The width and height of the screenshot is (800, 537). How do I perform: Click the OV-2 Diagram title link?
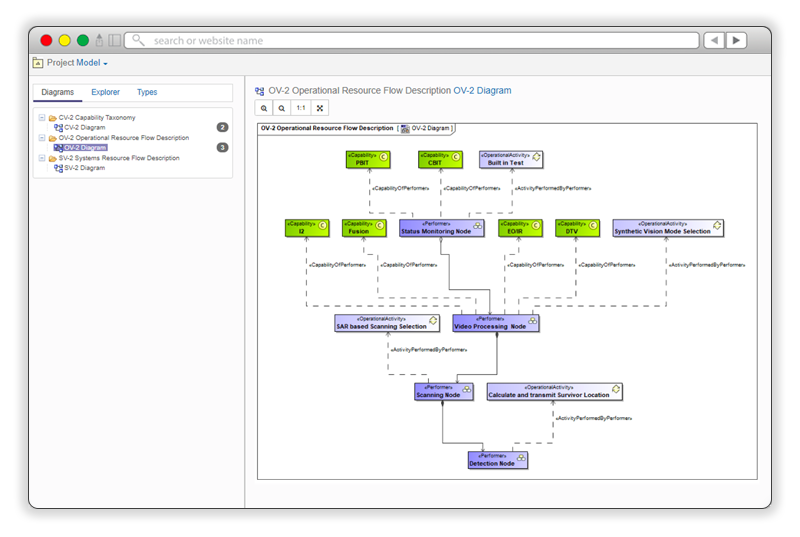point(482,90)
